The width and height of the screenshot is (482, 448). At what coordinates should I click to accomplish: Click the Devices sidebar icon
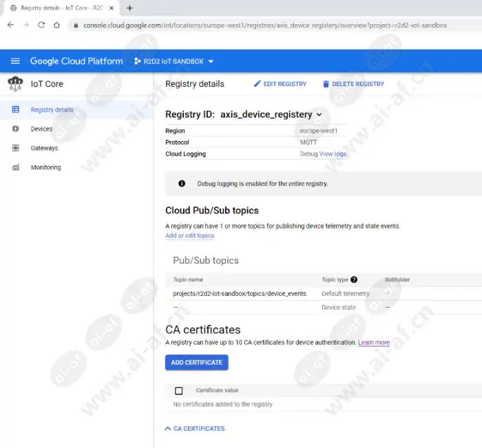pos(15,129)
